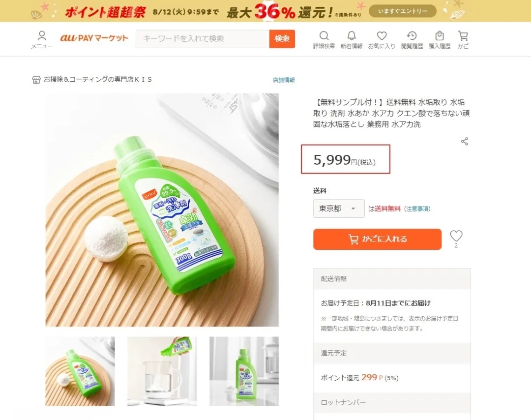The width and height of the screenshot is (531, 420).
Task: Click the いますぐエントリー banner button
Action: (x=402, y=11)
